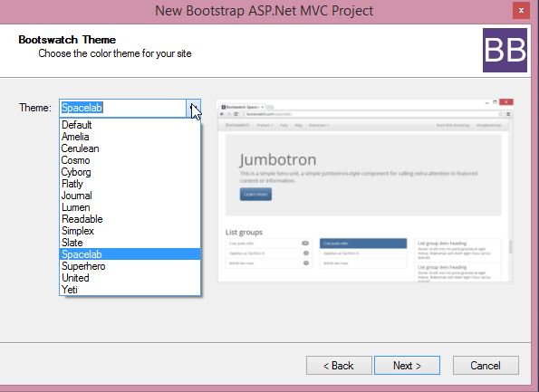The height and width of the screenshot is (392, 539).
Task: Select the United theme
Action: pos(130,278)
